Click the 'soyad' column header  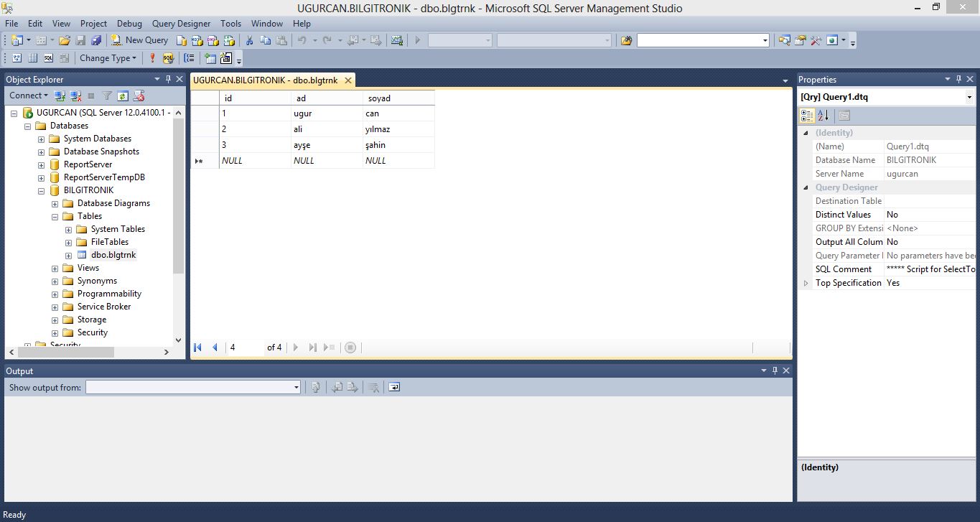[398, 98]
